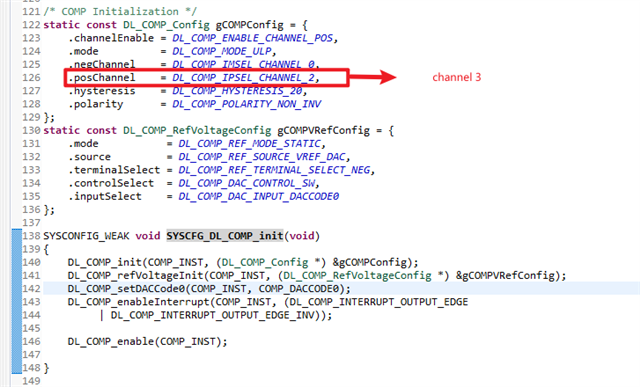Click DL_COMP_POLARITY_NON_INV value

[247, 104]
